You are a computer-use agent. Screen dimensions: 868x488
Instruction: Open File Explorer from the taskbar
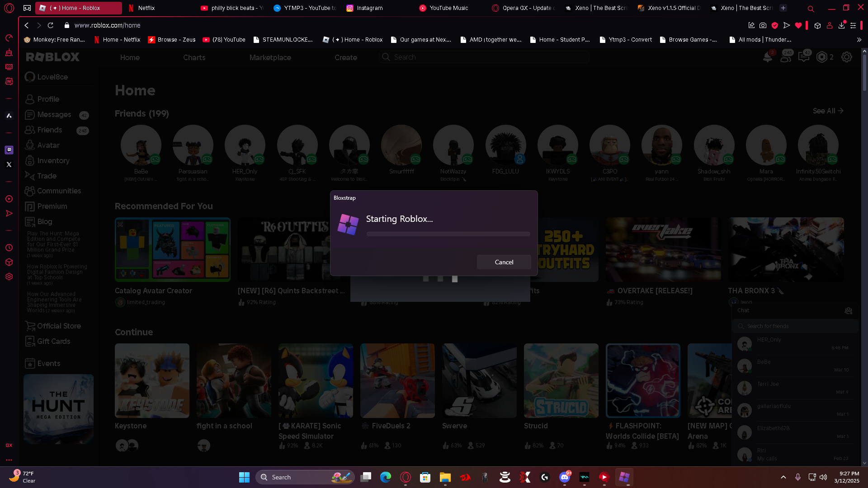[x=445, y=477]
